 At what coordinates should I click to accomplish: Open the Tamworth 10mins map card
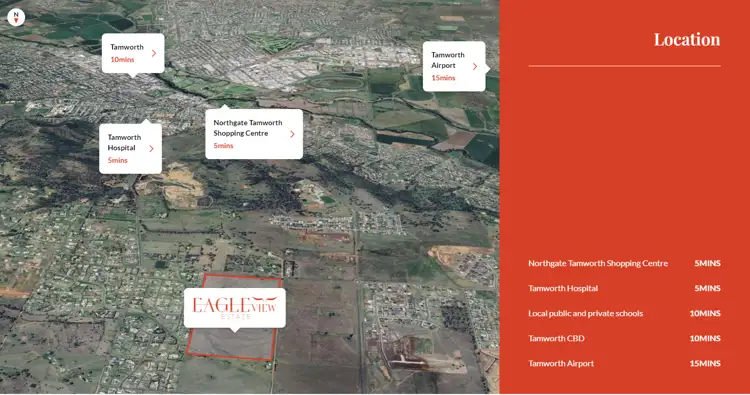click(133, 53)
